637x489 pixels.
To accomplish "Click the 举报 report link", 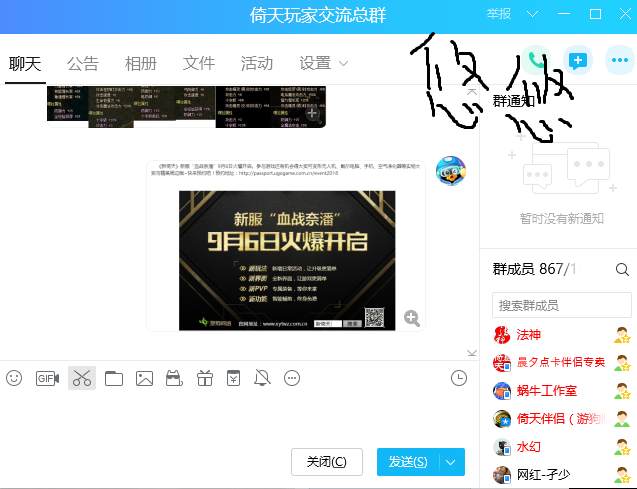I will pos(498,14).
